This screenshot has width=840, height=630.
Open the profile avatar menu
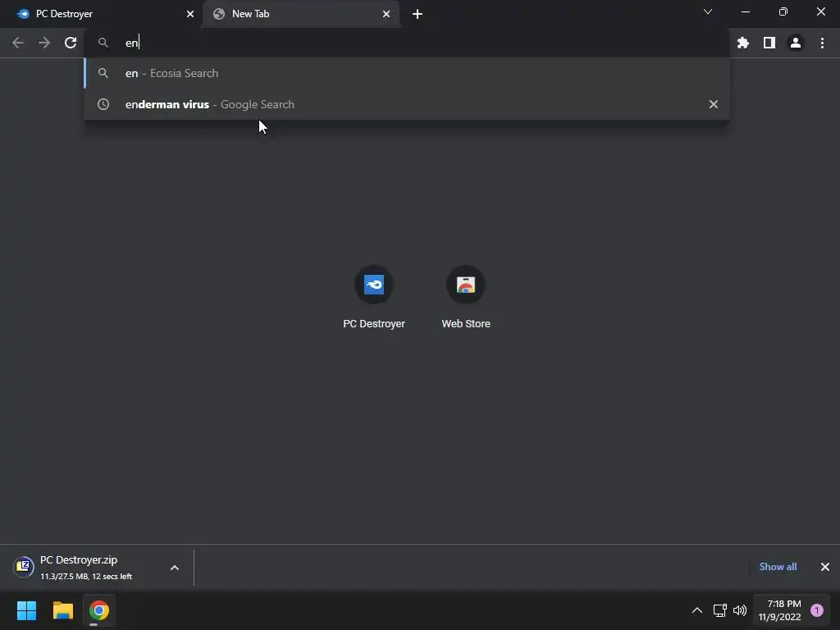[x=796, y=43]
